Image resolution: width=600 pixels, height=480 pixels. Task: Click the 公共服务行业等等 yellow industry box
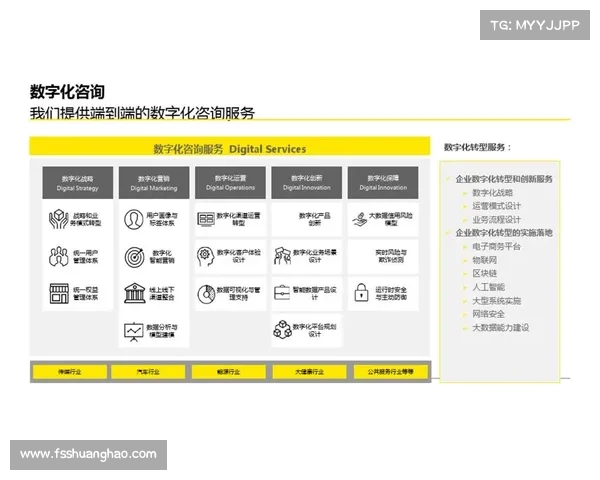[391, 372]
